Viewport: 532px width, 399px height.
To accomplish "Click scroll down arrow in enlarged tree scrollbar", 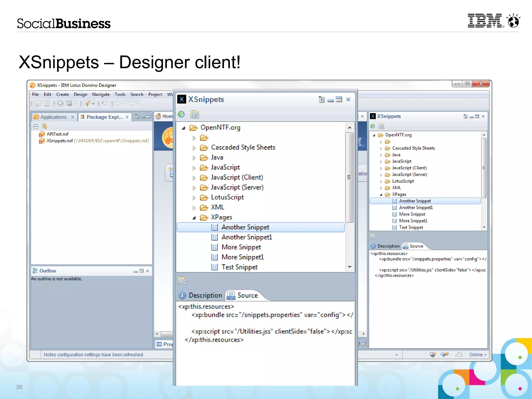I will click(350, 267).
